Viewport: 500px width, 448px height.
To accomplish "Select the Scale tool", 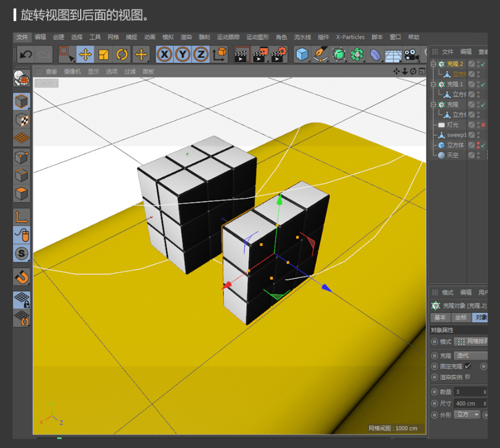I will (104, 55).
